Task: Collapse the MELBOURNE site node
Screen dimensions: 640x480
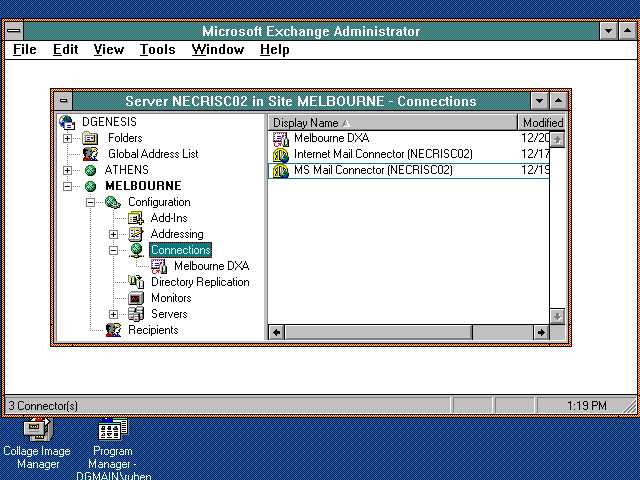Action: click(x=67, y=187)
